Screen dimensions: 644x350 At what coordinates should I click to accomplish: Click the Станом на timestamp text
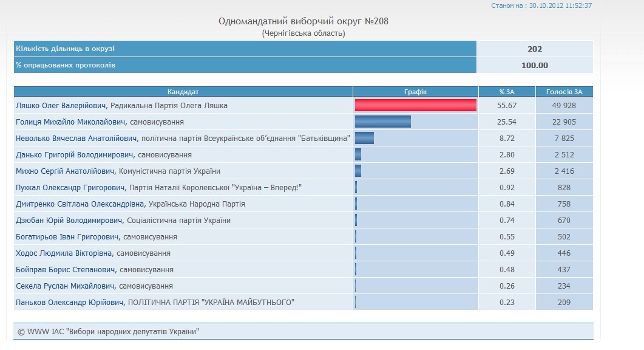541,5
